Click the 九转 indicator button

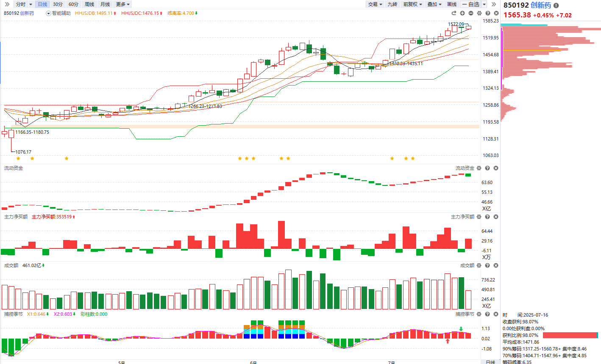pyautogui.click(x=392, y=4)
